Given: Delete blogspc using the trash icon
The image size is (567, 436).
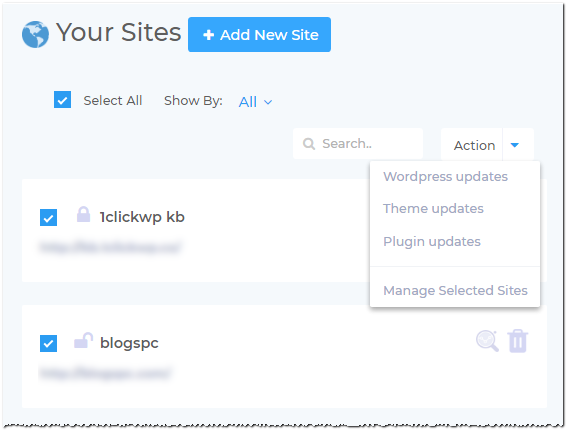Looking at the screenshot, I should [x=518, y=341].
